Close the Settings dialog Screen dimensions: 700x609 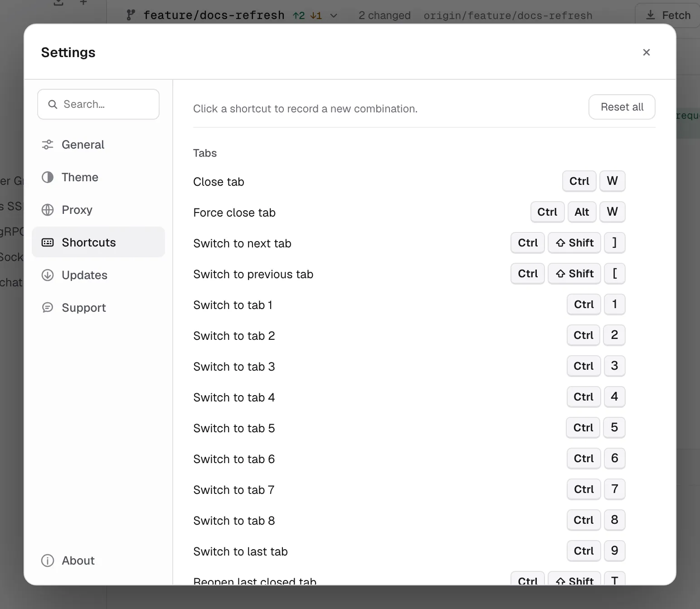[647, 53]
